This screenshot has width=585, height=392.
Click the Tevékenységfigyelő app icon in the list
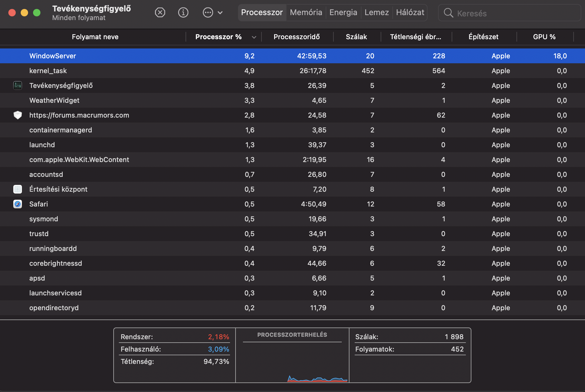(18, 85)
